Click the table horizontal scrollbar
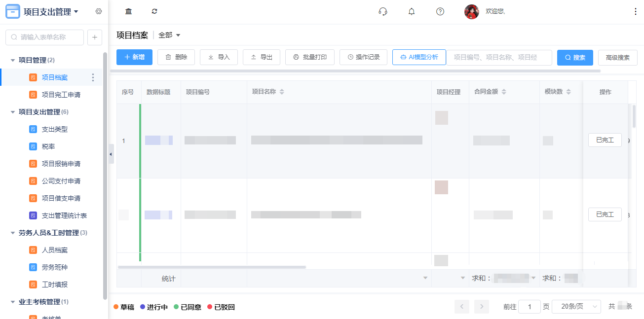The image size is (644, 319). click(212, 267)
